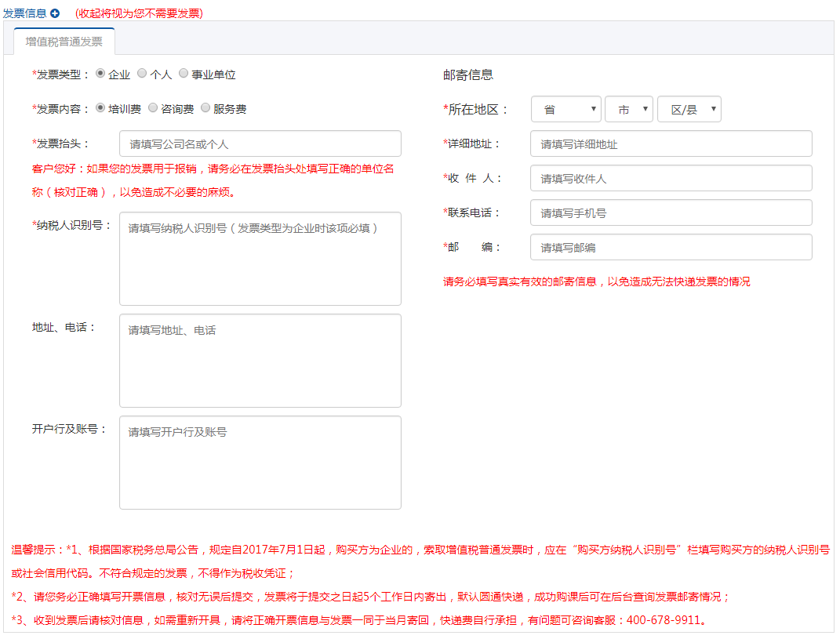Click the 温馨提示 first notice line
Viewport: 840px width, 639px height.
click(x=420, y=550)
